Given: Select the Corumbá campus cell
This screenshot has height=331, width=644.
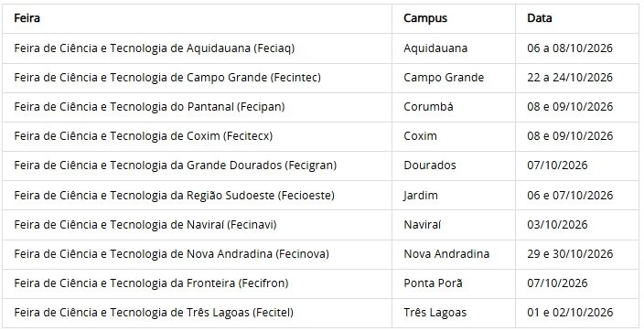Looking at the screenshot, I should pyautogui.click(x=428, y=107).
